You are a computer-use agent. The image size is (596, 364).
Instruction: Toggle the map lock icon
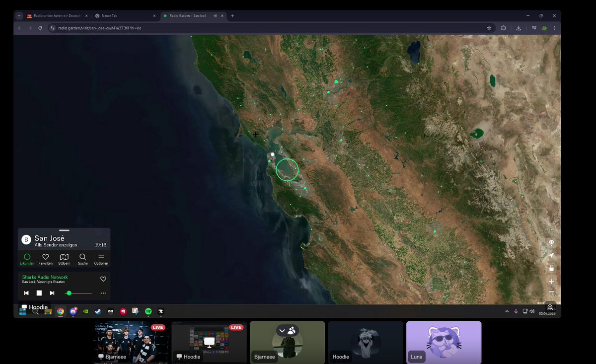click(x=551, y=268)
